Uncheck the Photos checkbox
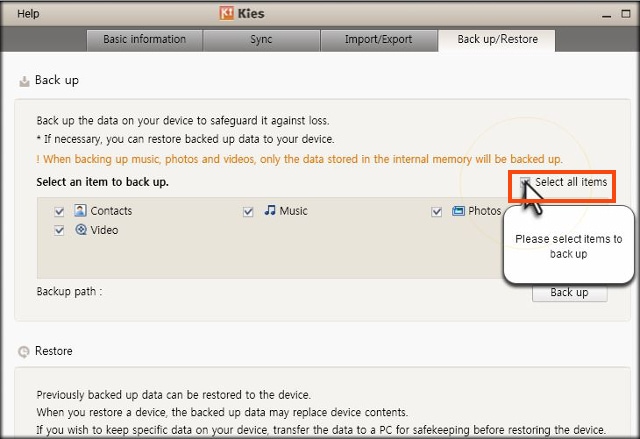 point(436,211)
